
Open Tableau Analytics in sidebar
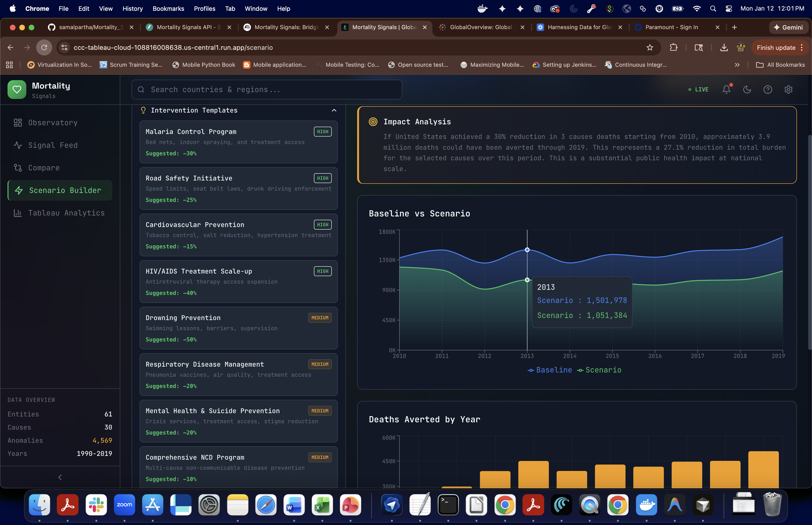coord(66,213)
